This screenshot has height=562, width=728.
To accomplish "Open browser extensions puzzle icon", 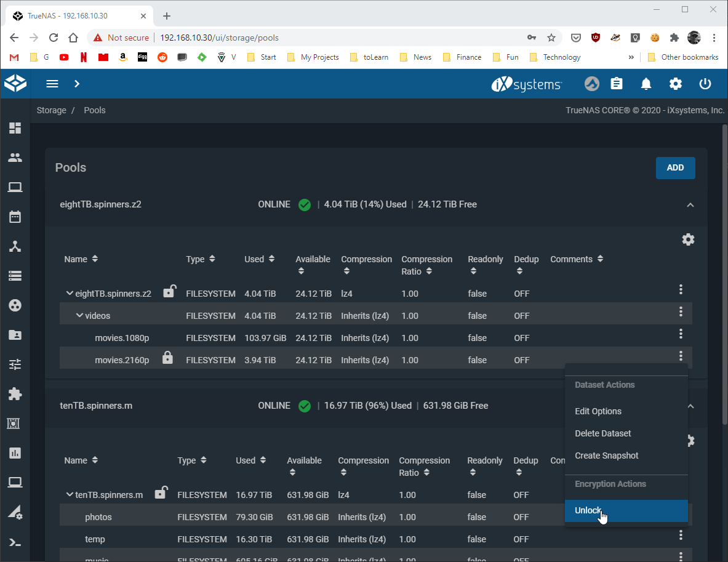I will (674, 38).
